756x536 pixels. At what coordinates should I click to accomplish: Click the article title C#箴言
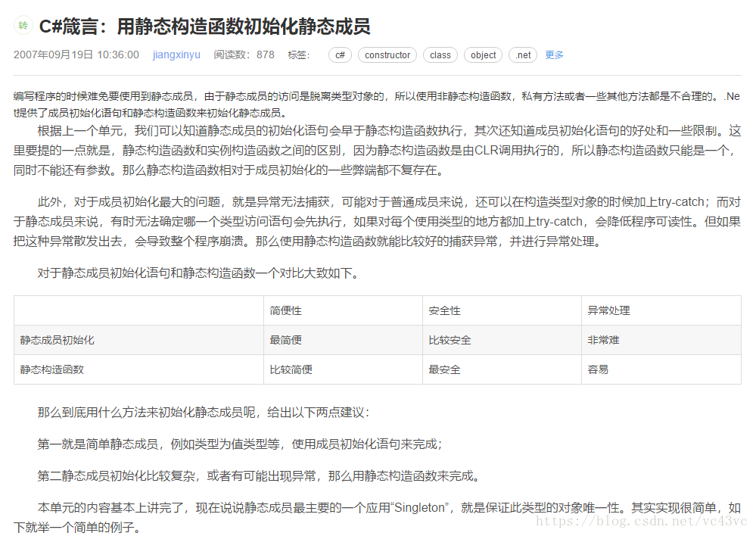[x=204, y=26]
